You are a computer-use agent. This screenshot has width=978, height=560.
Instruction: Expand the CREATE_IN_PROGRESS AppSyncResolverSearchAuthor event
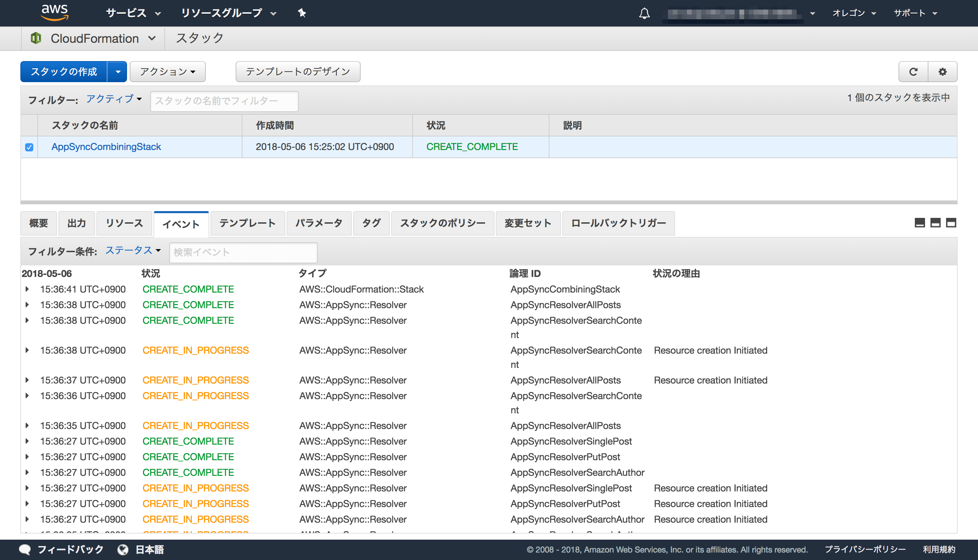click(x=27, y=520)
